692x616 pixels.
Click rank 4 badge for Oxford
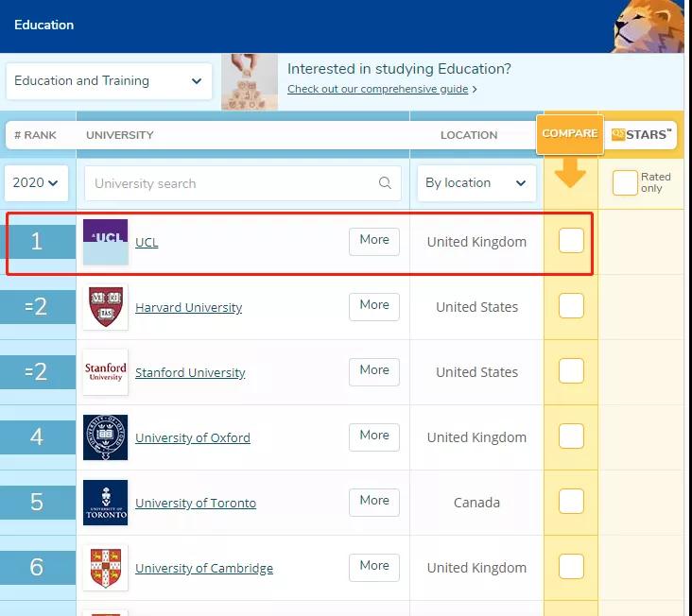[x=38, y=437]
